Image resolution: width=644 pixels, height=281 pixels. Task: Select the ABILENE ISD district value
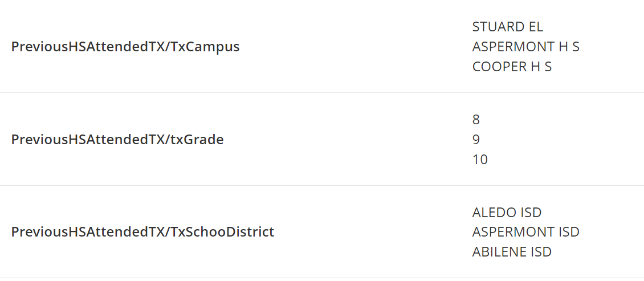pyautogui.click(x=512, y=251)
